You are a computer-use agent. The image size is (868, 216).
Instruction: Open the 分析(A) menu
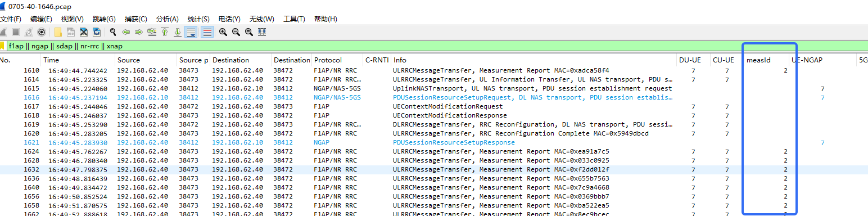[x=168, y=19]
